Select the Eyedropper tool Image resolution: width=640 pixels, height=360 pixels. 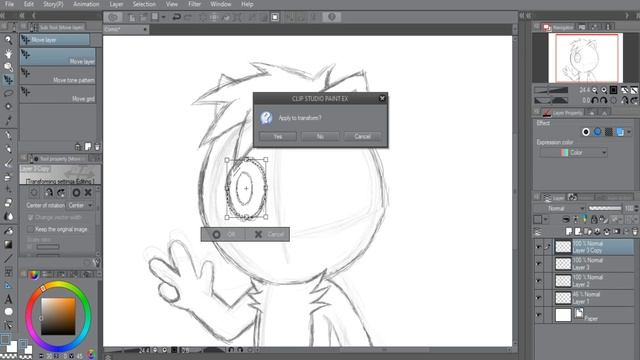pyautogui.click(x=8, y=120)
